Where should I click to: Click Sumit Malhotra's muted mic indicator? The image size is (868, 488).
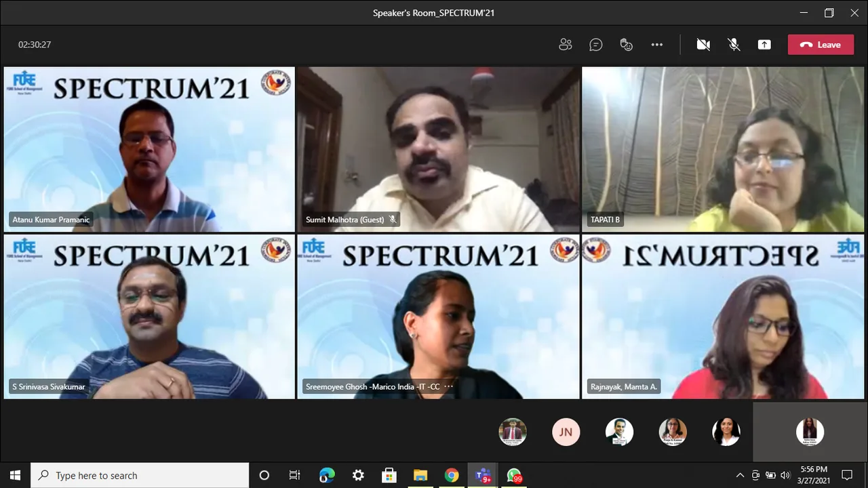tap(393, 220)
